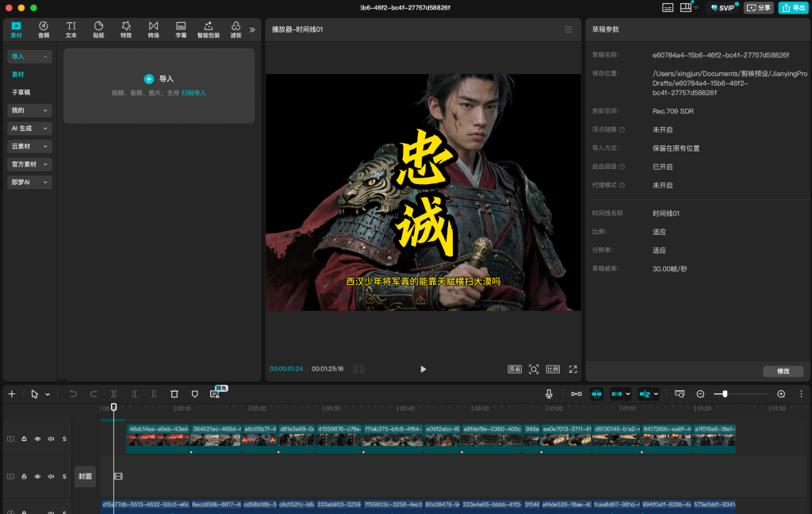Click the delete (trash) icon in timeline toolbar

click(x=174, y=393)
